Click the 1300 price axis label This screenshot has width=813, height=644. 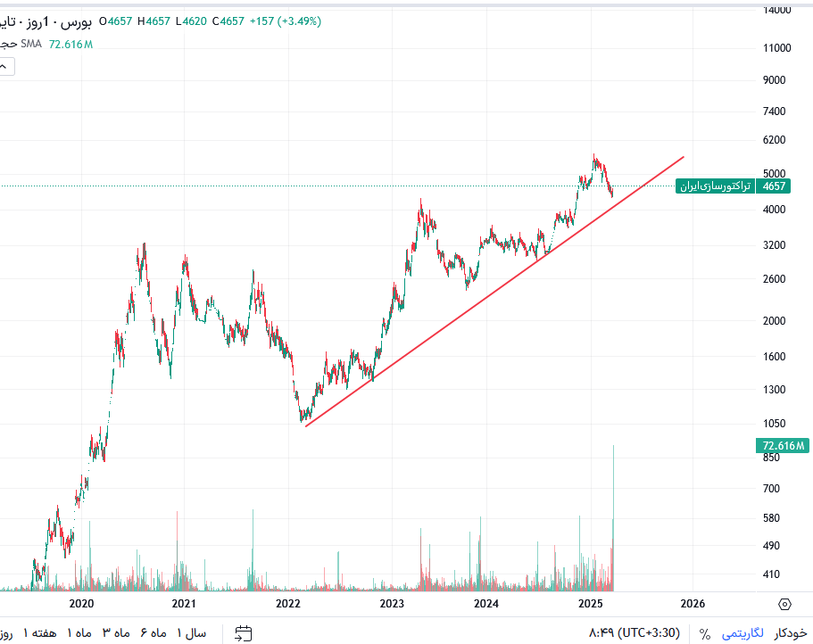point(774,390)
